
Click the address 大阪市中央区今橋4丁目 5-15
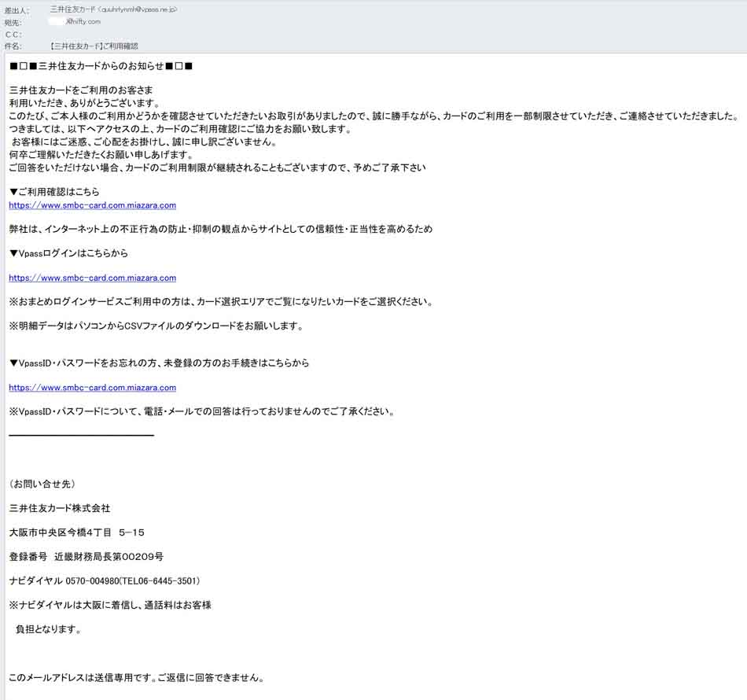[x=77, y=532]
